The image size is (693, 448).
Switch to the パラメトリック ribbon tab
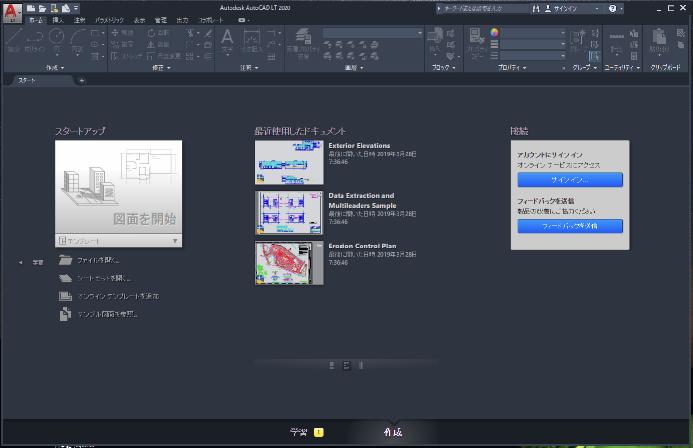110,20
